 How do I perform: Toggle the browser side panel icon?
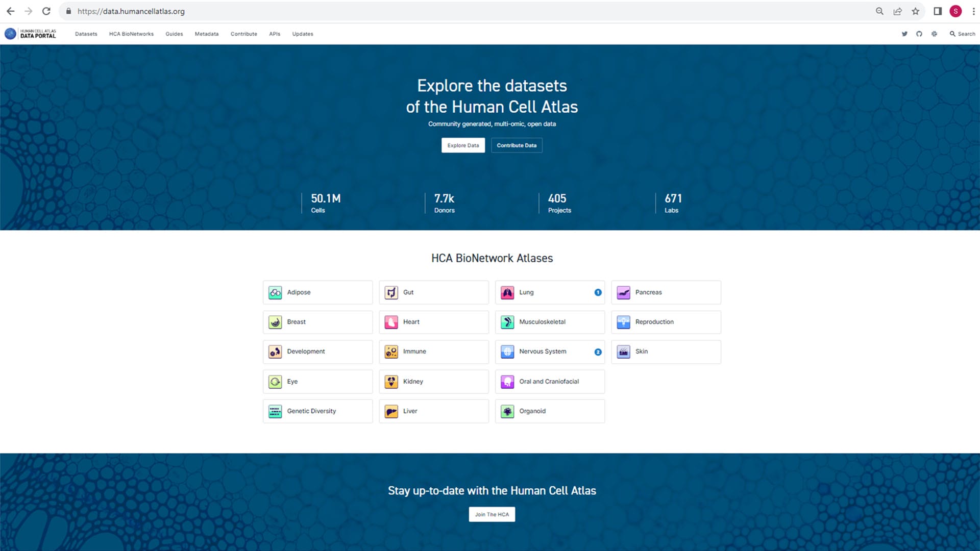(x=938, y=11)
